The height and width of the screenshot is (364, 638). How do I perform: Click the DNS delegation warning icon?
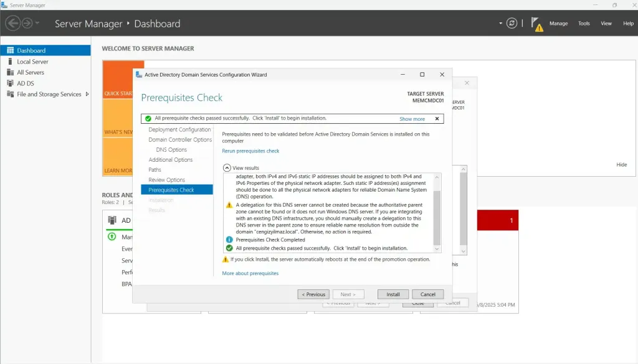pos(229,205)
